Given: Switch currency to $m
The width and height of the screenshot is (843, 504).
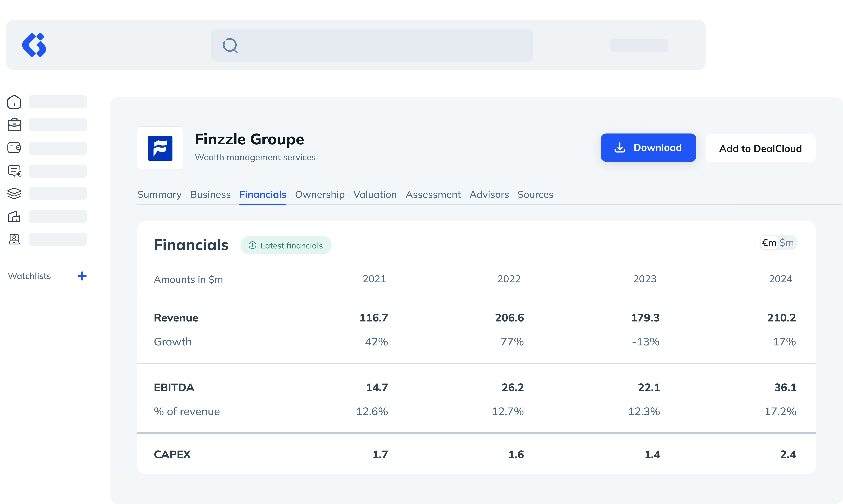Looking at the screenshot, I should 787,243.
